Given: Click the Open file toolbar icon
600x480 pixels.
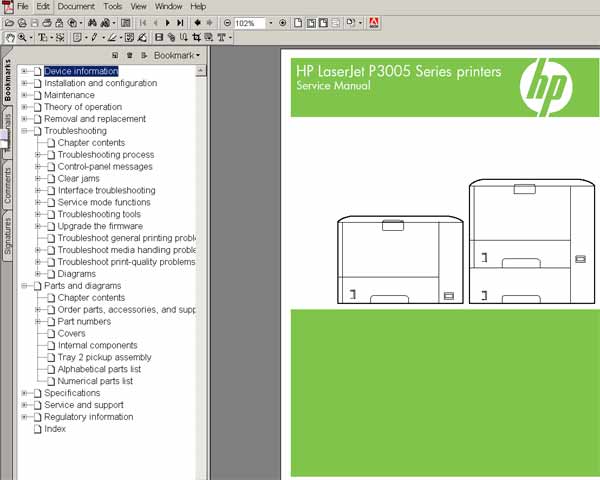Looking at the screenshot, I should click(9, 23).
